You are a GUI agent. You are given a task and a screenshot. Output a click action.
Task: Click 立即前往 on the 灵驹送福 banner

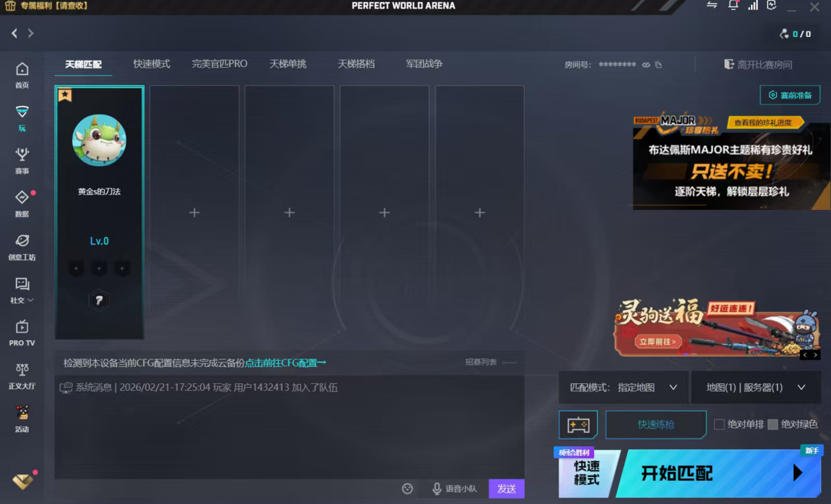coord(658,342)
